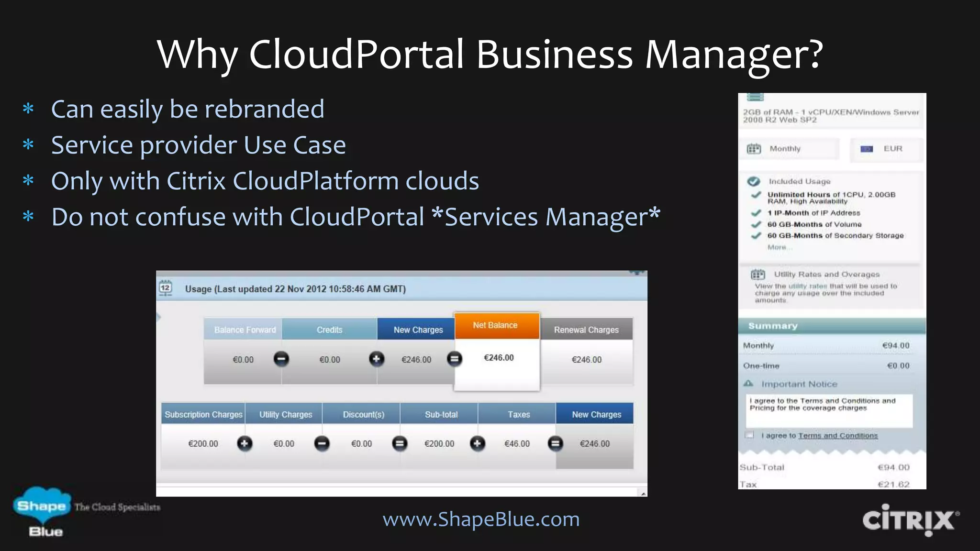Click plus icon after Credits amount
Screen dimensions: 980x551
click(377, 359)
